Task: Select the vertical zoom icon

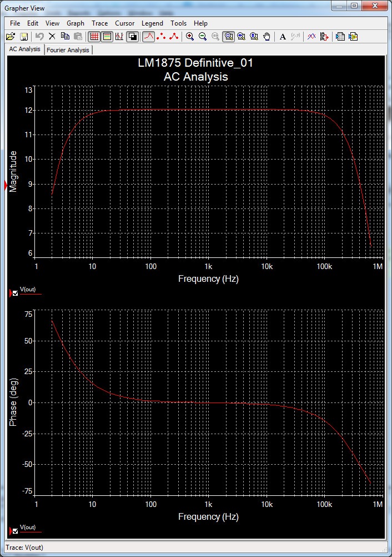Action: point(254,36)
